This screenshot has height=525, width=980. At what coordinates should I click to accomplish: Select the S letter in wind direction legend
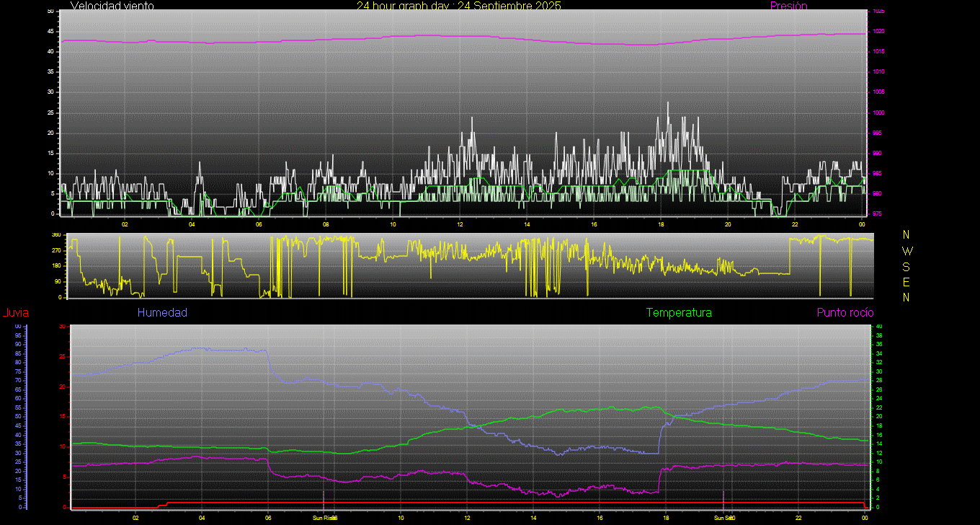(x=906, y=266)
